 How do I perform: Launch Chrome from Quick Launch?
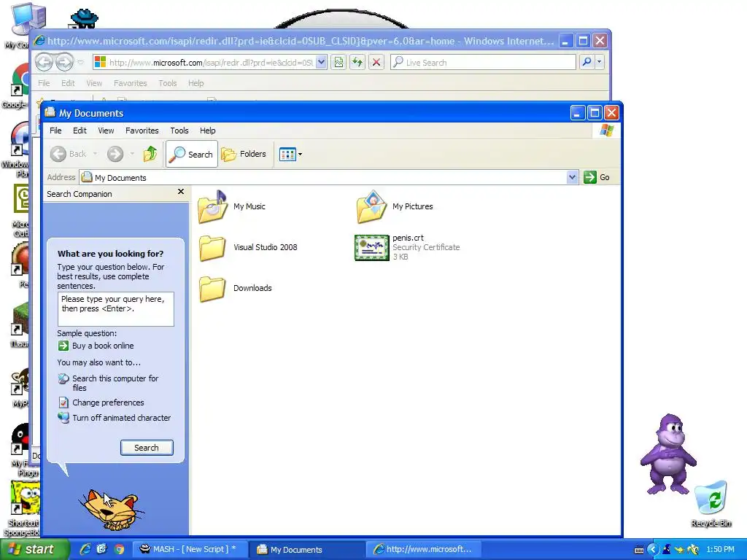[119, 549]
